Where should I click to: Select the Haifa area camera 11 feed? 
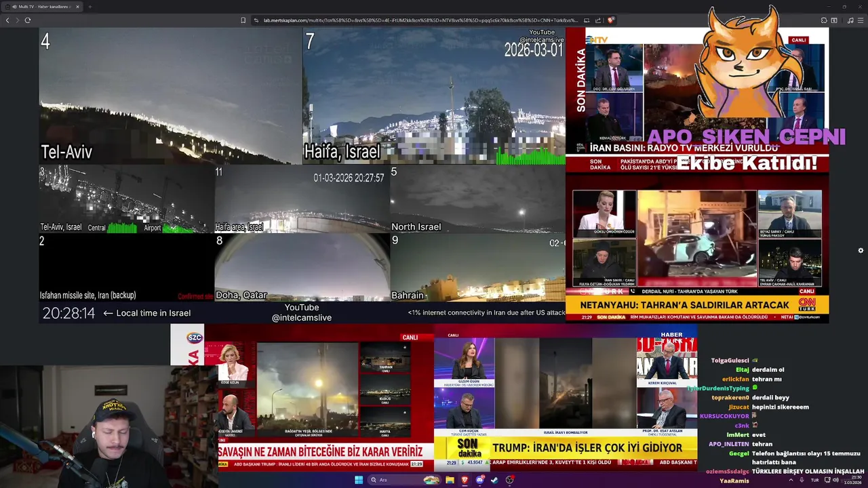pos(302,199)
